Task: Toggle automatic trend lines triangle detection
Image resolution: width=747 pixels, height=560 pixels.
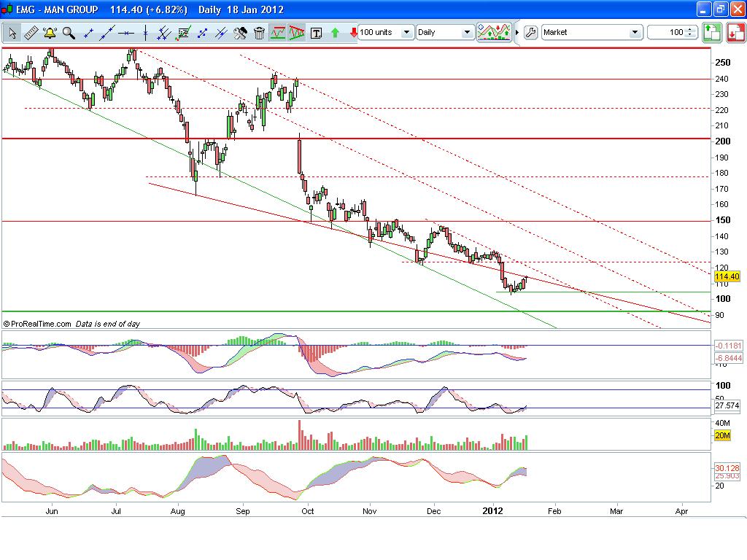Action: pos(297,33)
